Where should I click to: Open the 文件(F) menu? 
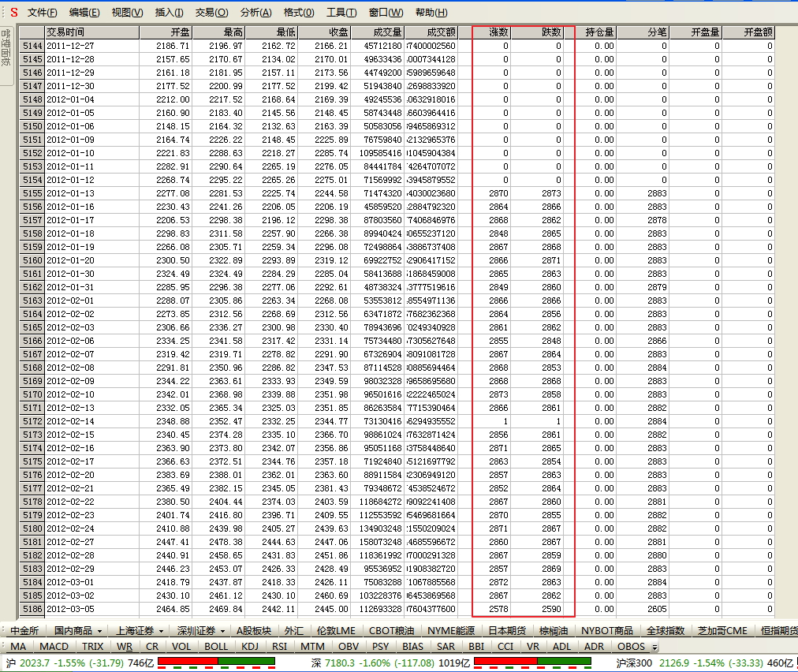pos(42,13)
